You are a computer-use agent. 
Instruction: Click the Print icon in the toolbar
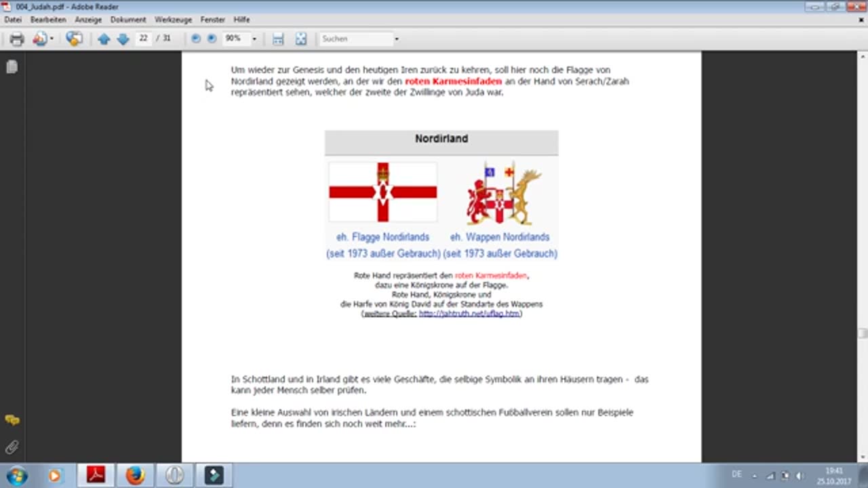(x=17, y=39)
